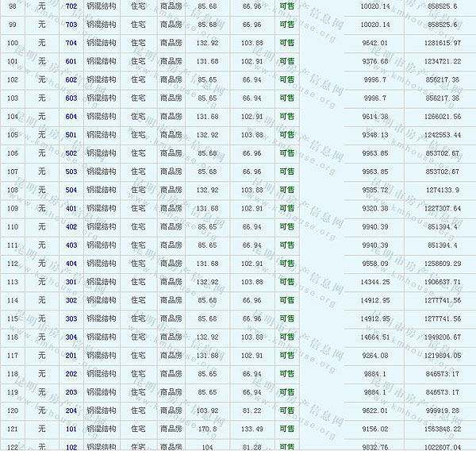
Task: Click room 304 link
Action: click(71, 337)
